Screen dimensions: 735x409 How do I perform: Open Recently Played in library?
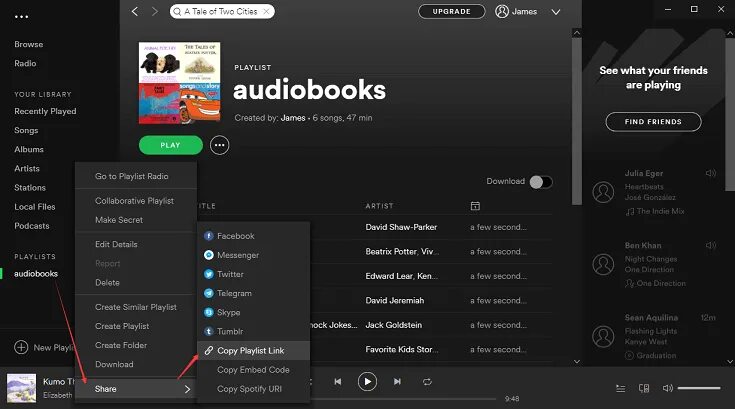45,112
